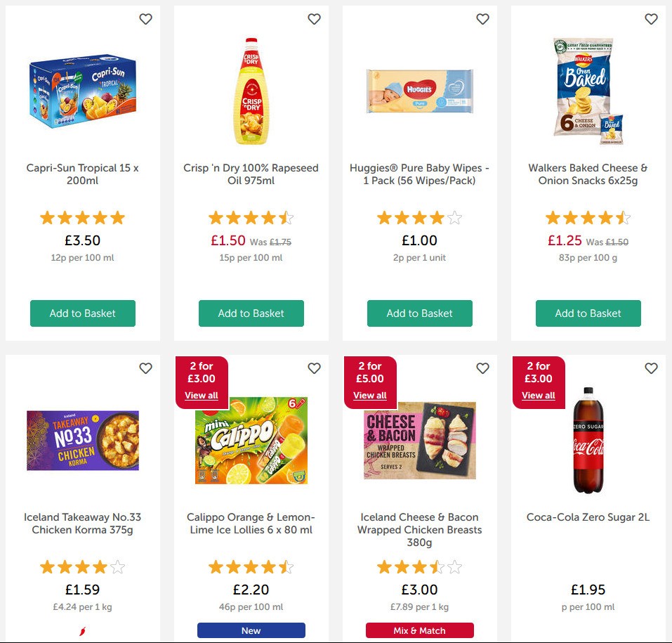
Task: Open the Capri-Sun Tropical product image
Action: click(x=82, y=90)
